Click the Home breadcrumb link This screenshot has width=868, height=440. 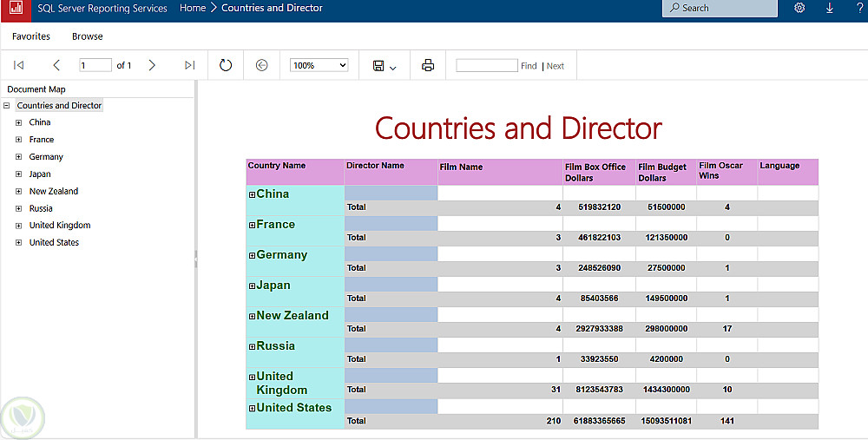pos(193,8)
